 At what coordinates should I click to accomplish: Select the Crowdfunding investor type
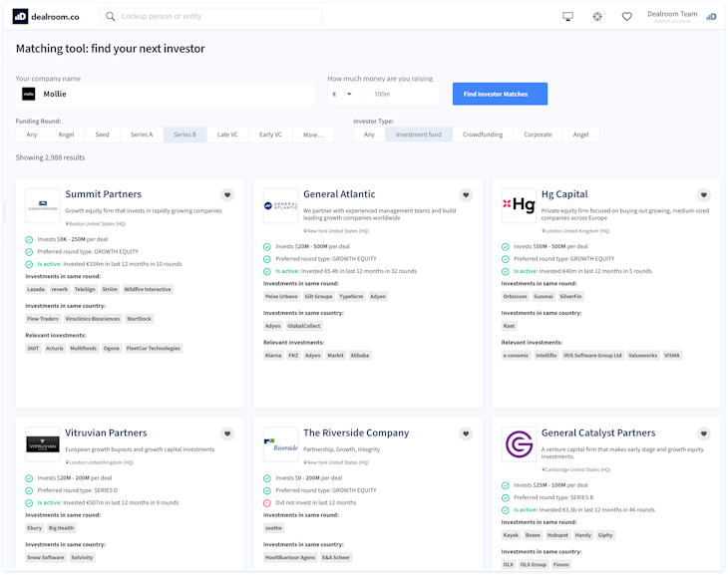tap(483, 135)
